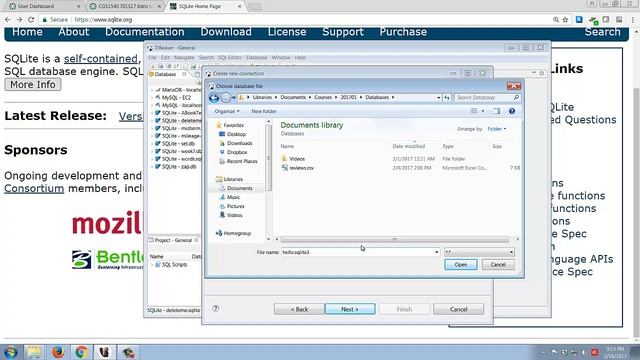This screenshot has height=360, width=640.
Task: Open Firefox from the taskbar
Action: pyautogui.click(x=58, y=352)
